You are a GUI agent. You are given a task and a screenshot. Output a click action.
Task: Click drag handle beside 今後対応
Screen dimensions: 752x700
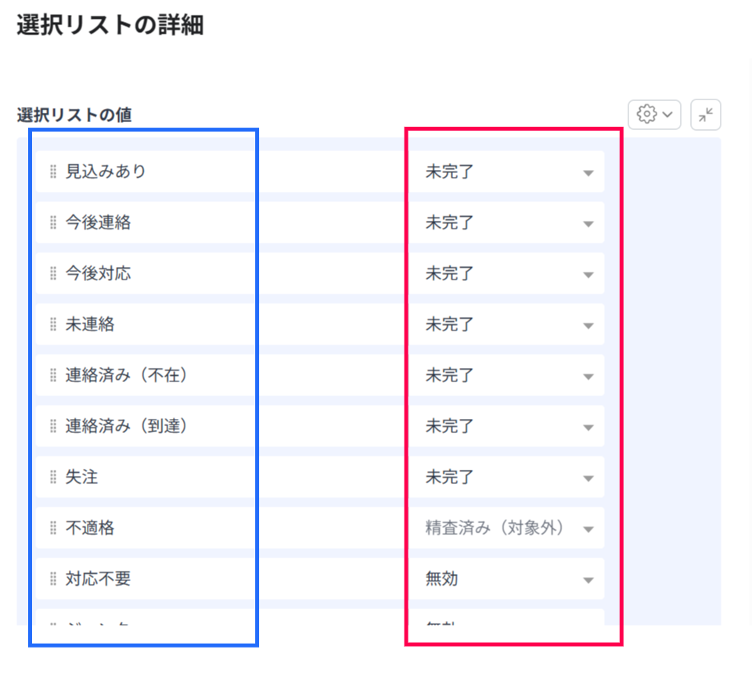pyautogui.click(x=53, y=273)
